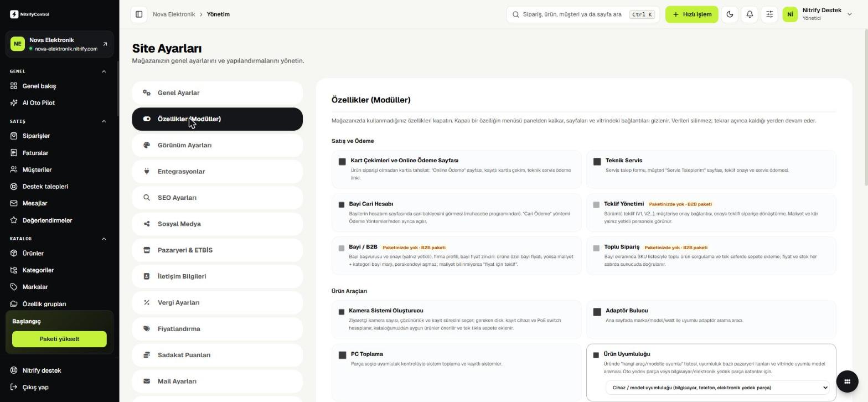Open the Entegrasyonlar settings tab
The width and height of the screenshot is (868, 402).
(217, 172)
